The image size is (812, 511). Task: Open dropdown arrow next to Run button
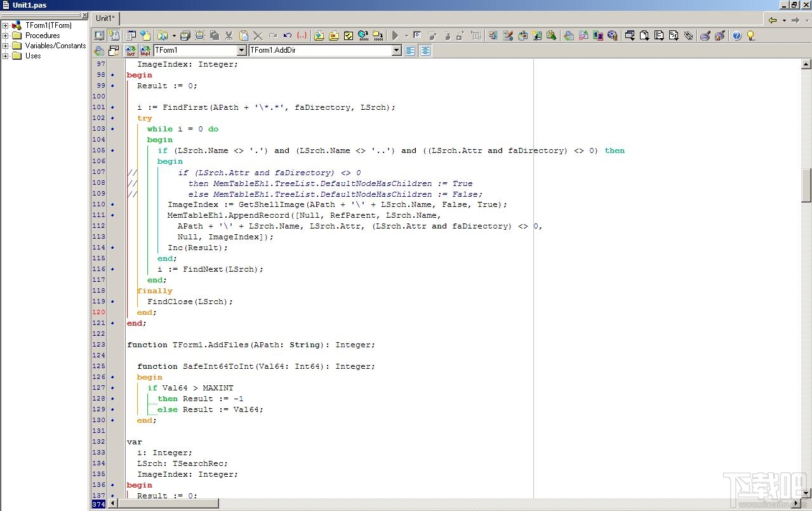406,36
